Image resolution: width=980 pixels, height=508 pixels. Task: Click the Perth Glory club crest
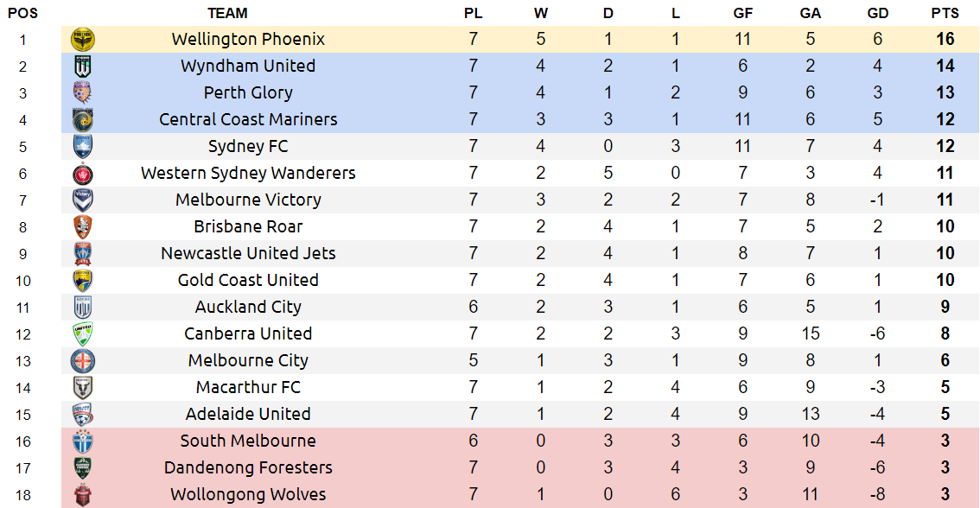[x=83, y=93]
